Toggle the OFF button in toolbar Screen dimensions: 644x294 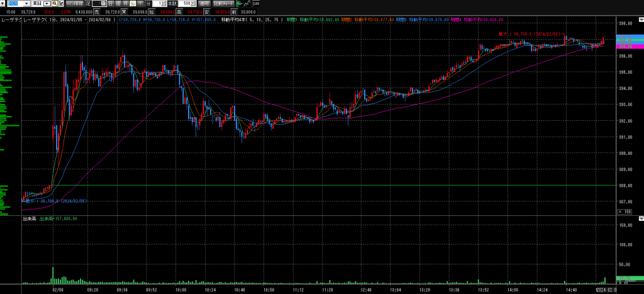click(x=257, y=4)
